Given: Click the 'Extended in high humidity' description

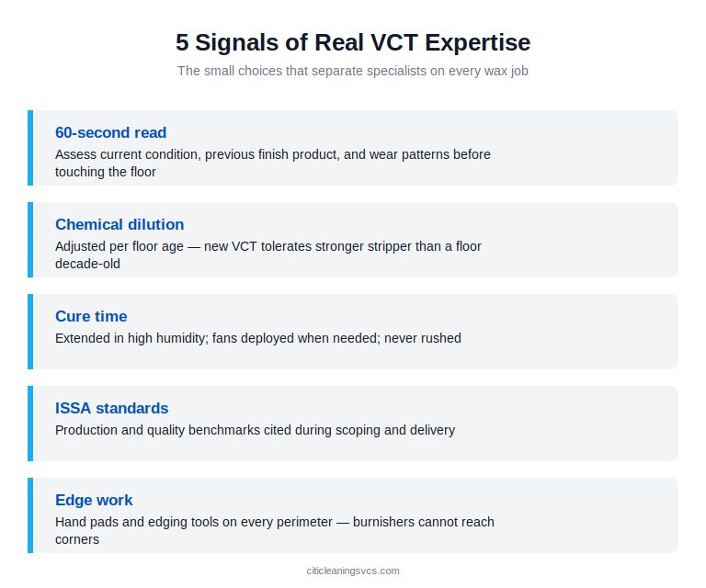Looking at the screenshot, I should 258,338.
